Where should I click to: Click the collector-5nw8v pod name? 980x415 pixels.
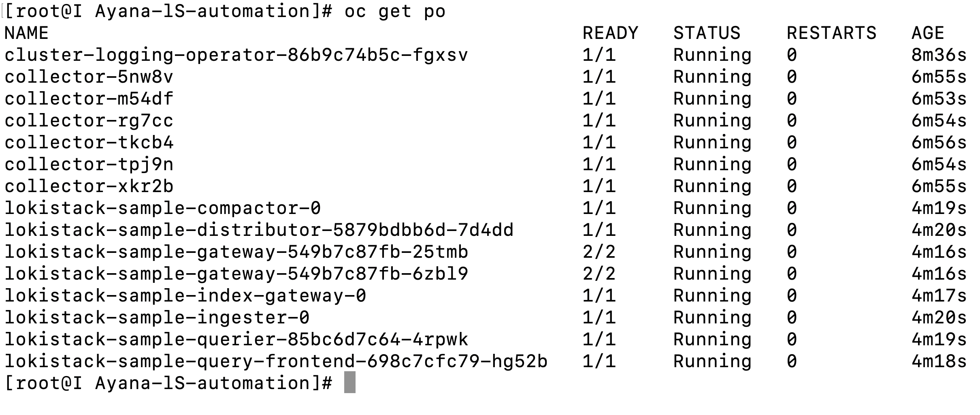(x=89, y=77)
